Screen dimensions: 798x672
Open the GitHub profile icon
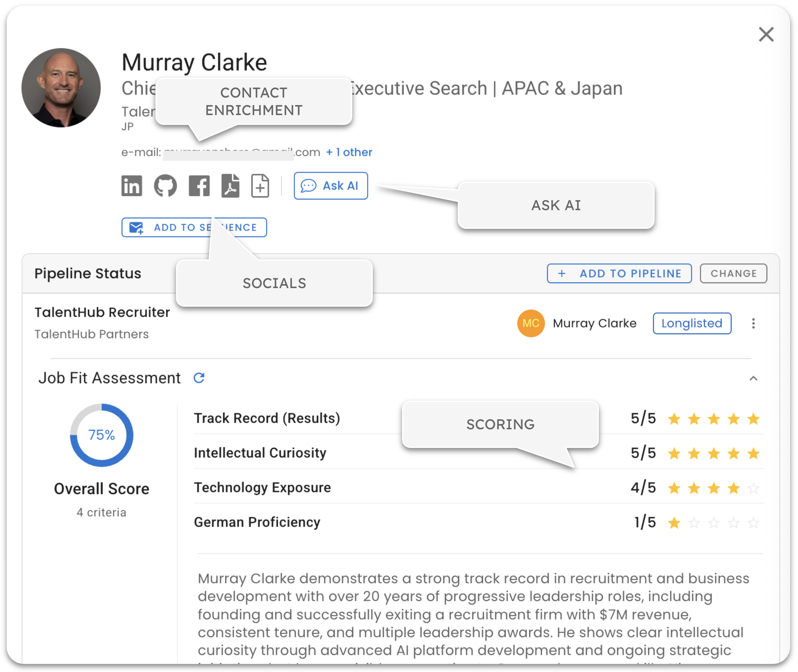coord(165,186)
